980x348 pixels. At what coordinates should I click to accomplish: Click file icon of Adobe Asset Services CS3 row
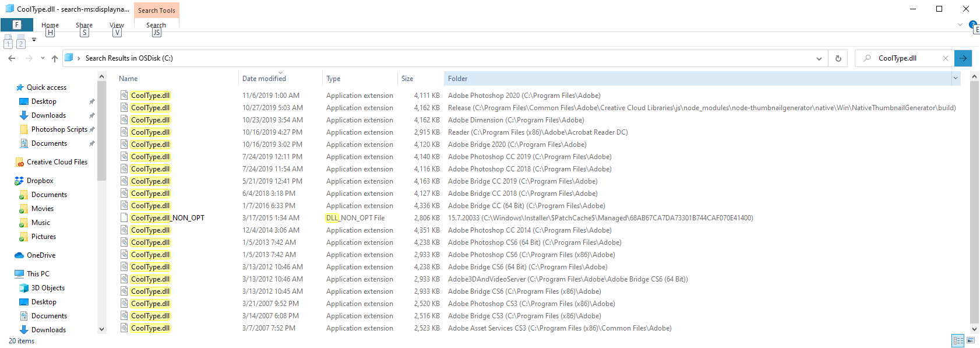pyautogui.click(x=124, y=328)
